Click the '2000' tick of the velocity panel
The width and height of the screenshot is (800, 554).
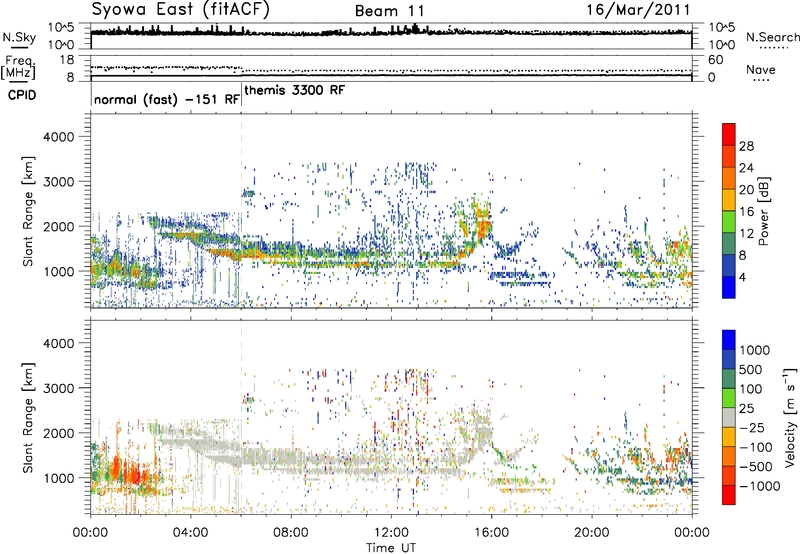click(59, 433)
